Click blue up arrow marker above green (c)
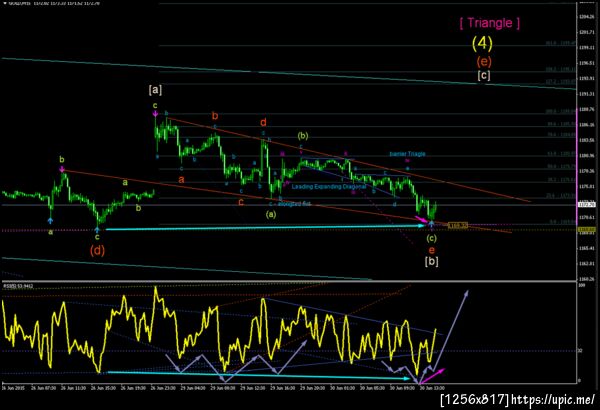The image size is (600, 410). 432,225
